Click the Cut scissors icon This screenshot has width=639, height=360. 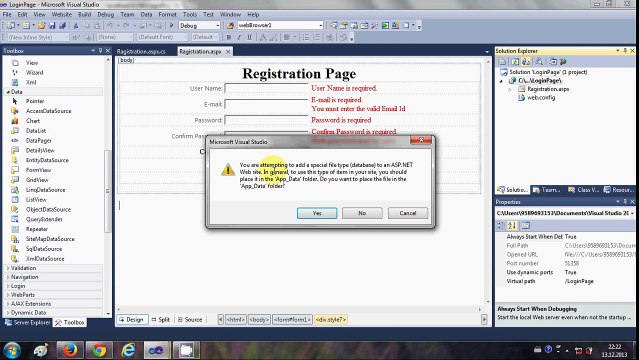[75, 25]
